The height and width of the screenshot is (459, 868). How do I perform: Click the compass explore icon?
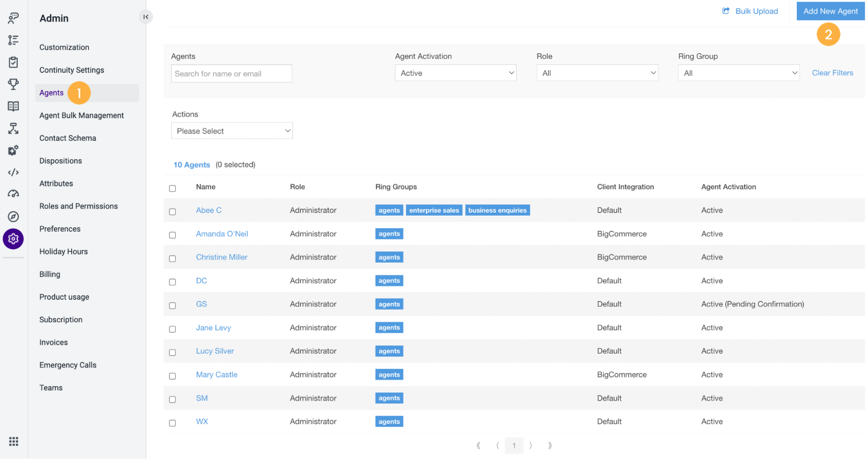pyautogui.click(x=13, y=216)
